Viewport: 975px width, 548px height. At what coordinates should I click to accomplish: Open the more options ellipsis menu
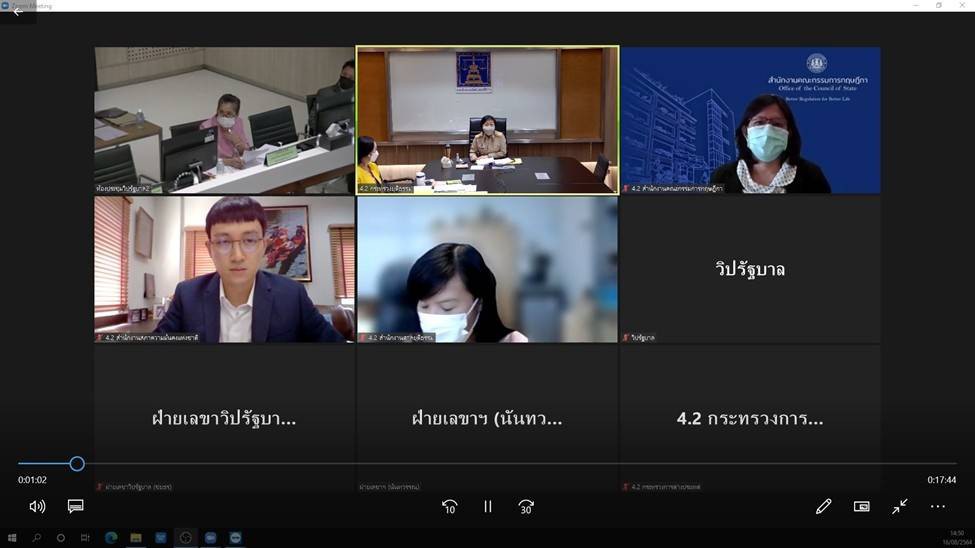coord(937,507)
